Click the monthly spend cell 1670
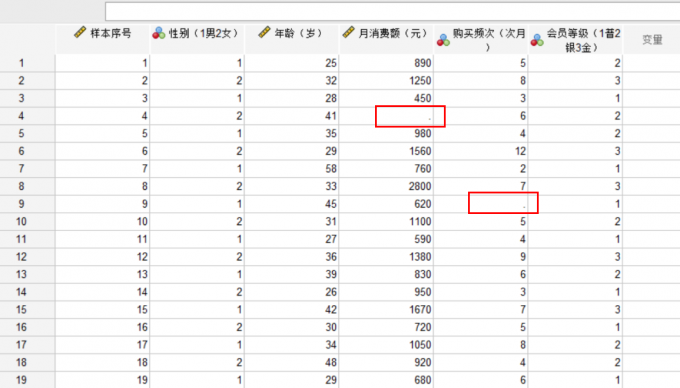The width and height of the screenshot is (680, 388). (386, 310)
